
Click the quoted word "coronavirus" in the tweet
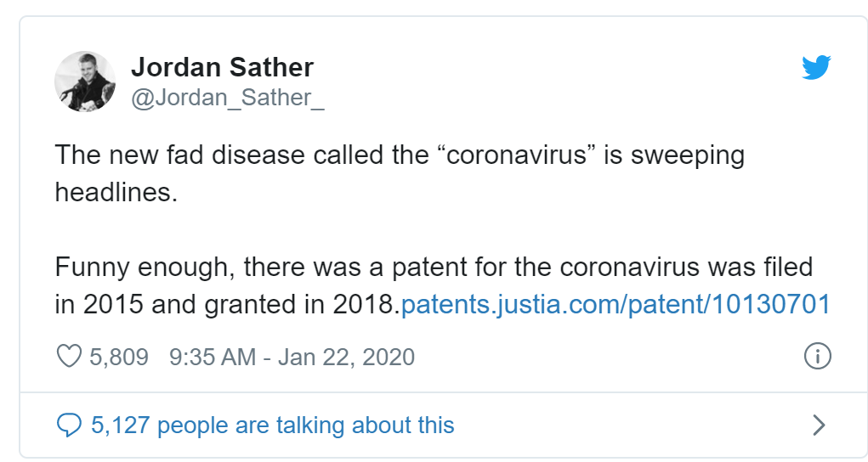[520, 155]
